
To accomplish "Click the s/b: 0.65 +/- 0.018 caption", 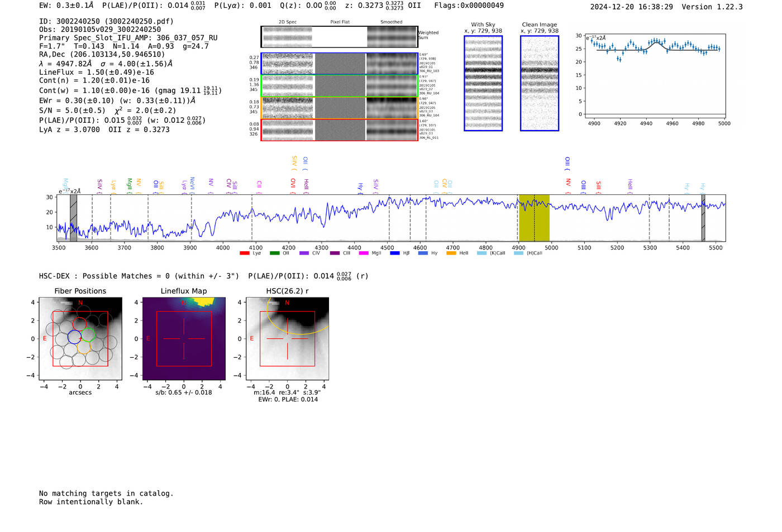I will coord(184,392).
